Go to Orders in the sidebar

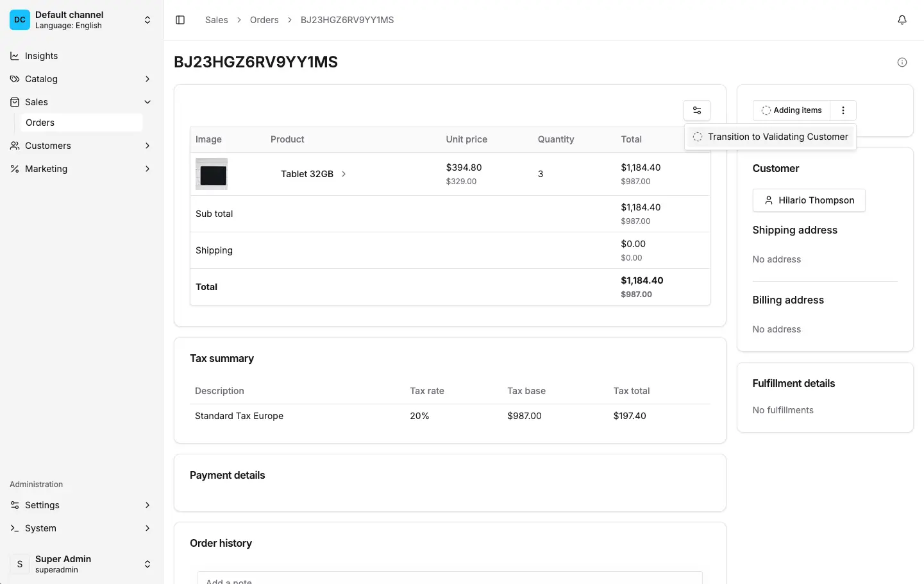[40, 123]
